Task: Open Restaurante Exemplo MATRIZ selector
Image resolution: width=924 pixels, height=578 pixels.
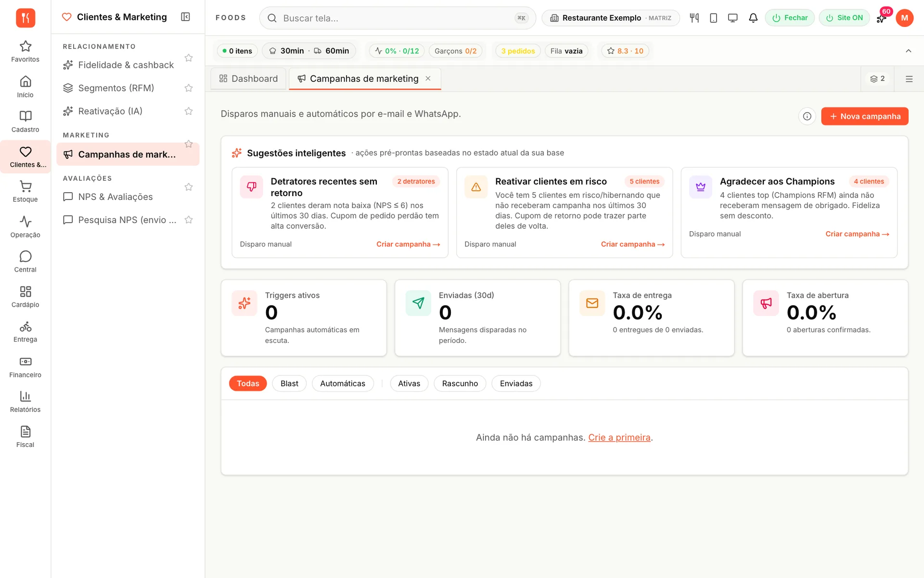Action: tap(610, 18)
